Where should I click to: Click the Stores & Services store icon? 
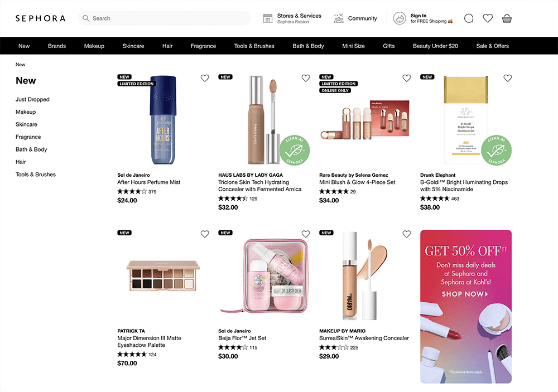tap(268, 18)
